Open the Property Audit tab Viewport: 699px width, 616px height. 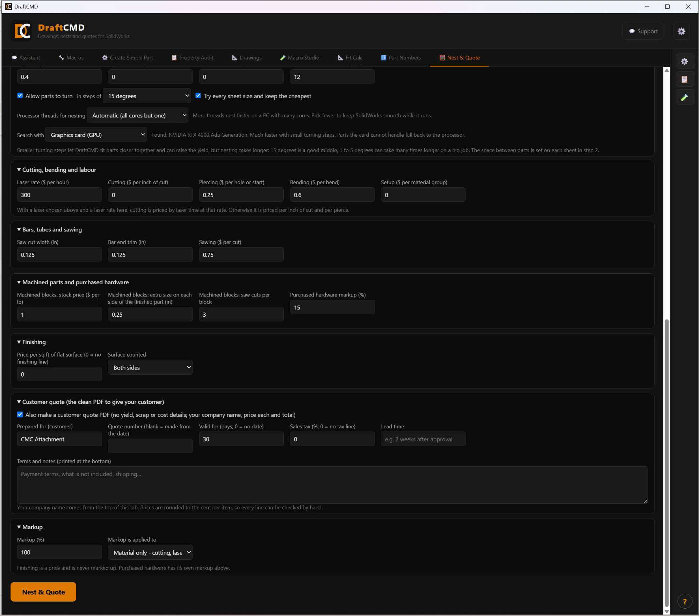click(x=193, y=58)
